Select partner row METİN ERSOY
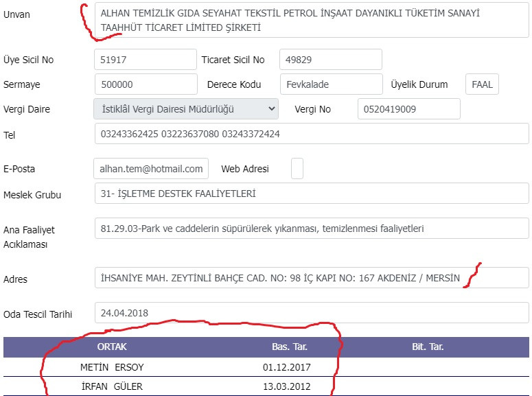 point(266,367)
